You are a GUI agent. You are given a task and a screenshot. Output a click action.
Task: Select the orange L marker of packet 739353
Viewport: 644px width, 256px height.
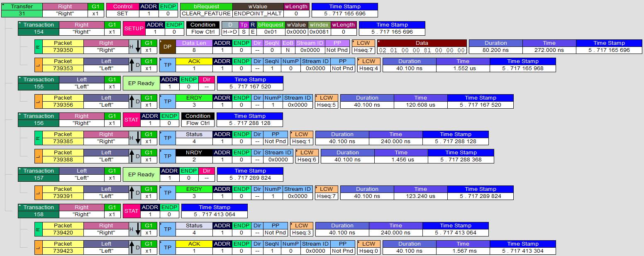tap(38, 65)
